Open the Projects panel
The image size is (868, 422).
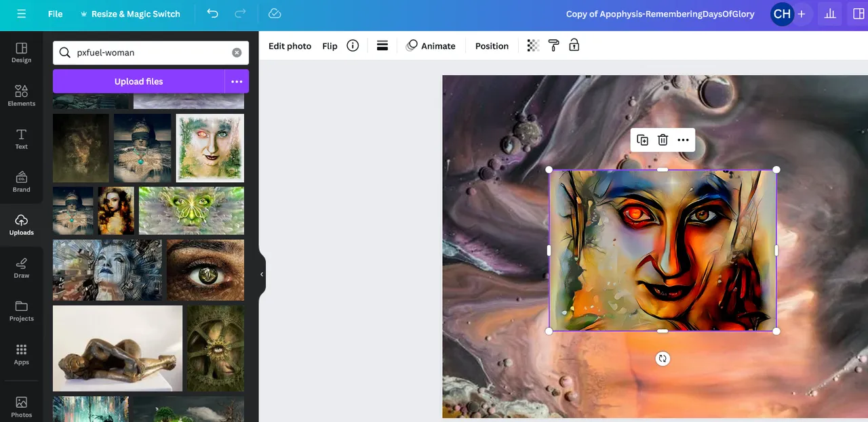tap(22, 311)
